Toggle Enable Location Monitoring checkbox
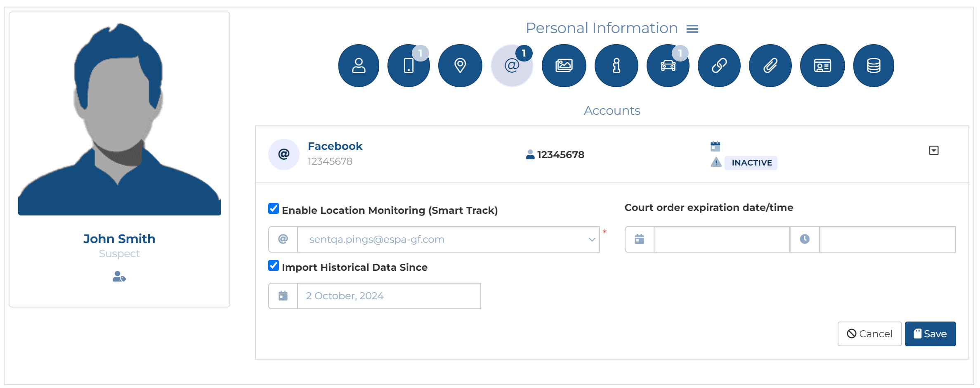 pyautogui.click(x=274, y=209)
